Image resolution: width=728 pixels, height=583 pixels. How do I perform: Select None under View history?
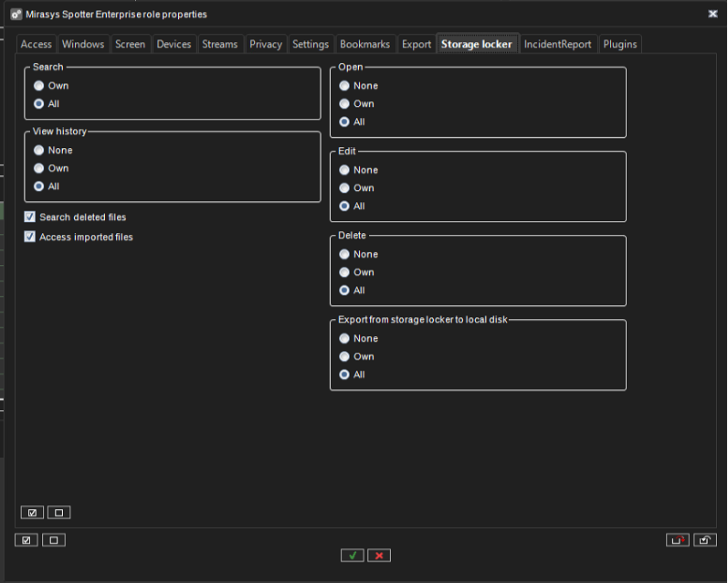[x=39, y=151]
